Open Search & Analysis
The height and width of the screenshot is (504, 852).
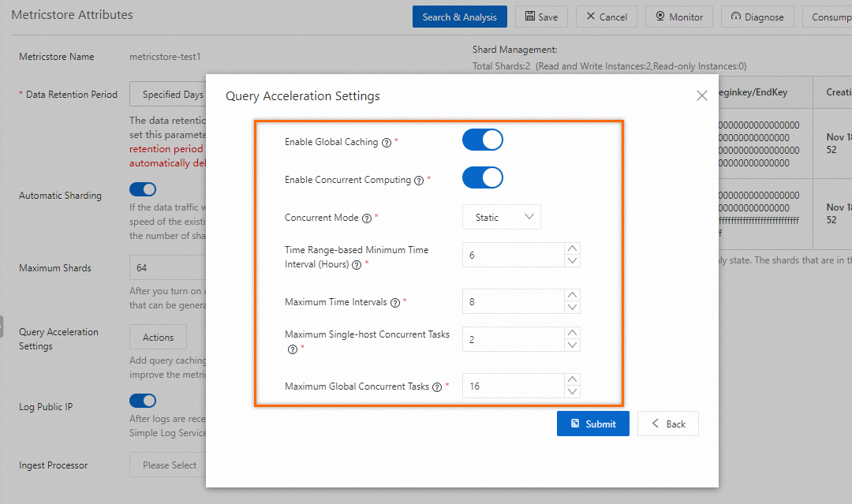(460, 17)
